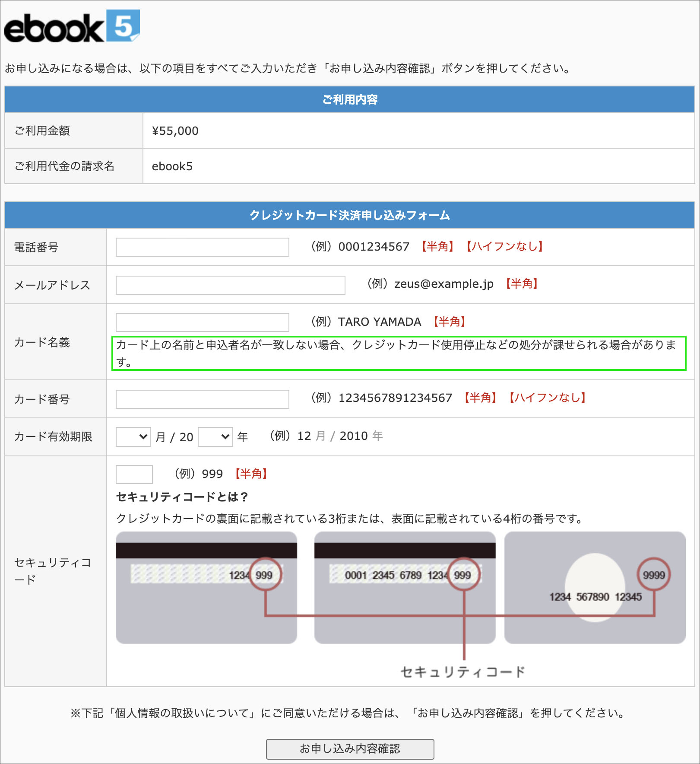This screenshot has height=764, width=700.
Task: Click the ebook5 logo
Action: point(72,27)
